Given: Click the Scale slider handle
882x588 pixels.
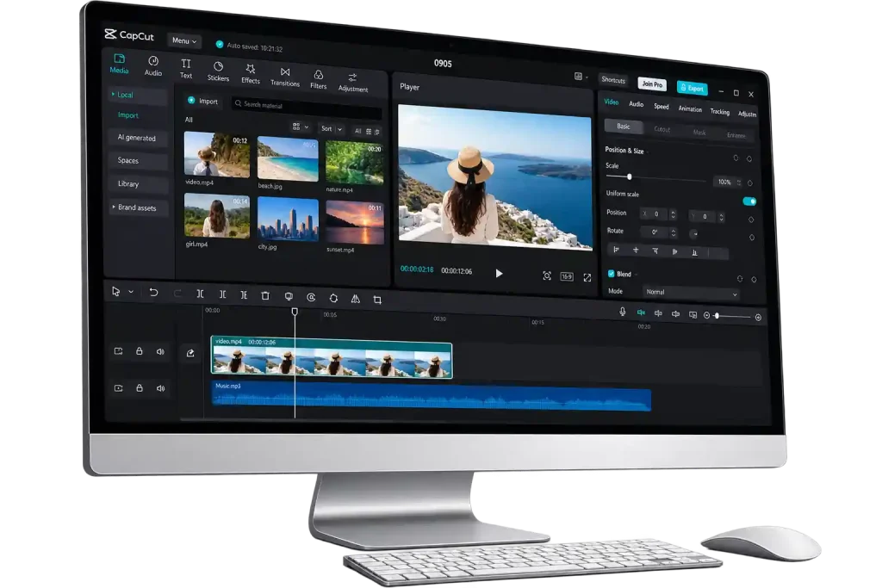Looking at the screenshot, I should pyautogui.click(x=630, y=176).
